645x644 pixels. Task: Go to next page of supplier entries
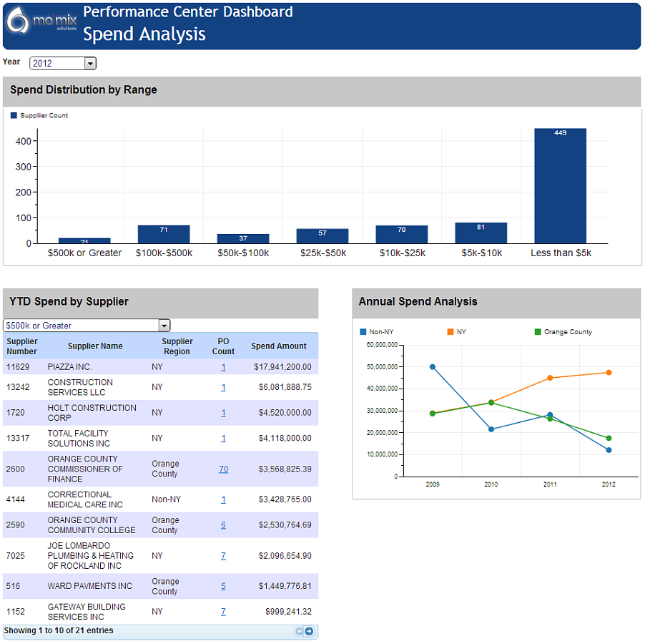[x=309, y=631]
